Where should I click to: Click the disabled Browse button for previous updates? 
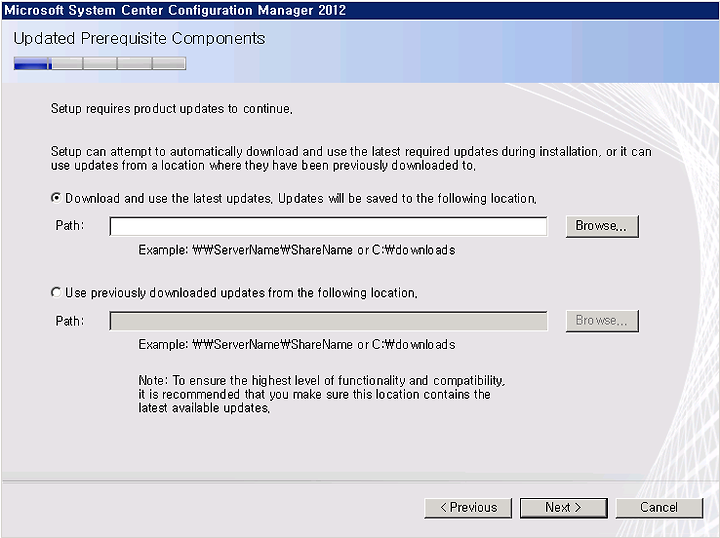click(x=602, y=321)
